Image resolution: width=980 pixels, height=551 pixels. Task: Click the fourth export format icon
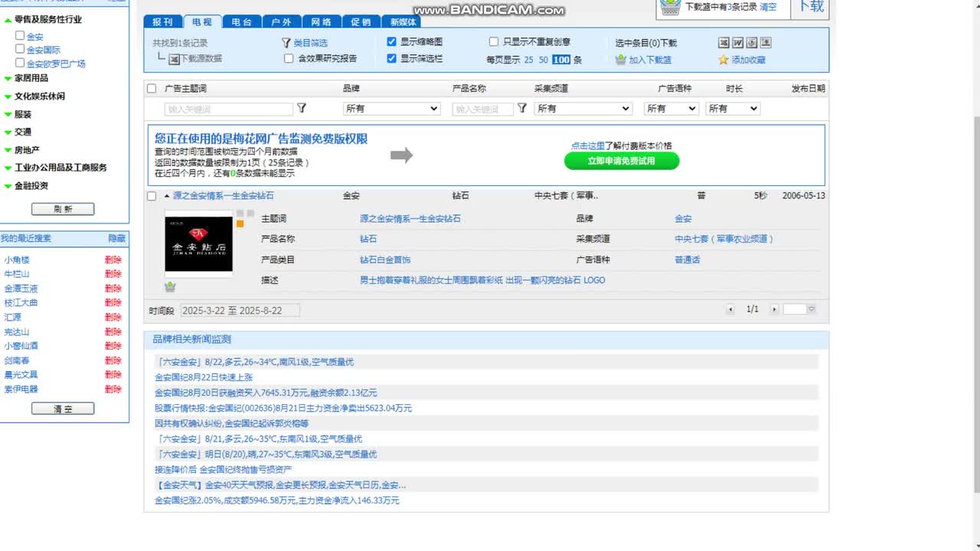(x=765, y=43)
